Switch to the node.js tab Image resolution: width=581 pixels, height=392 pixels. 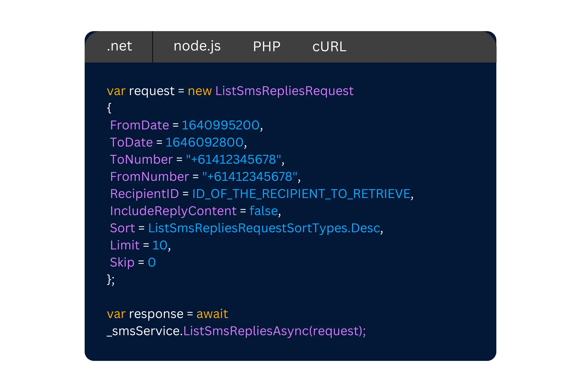point(197,46)
